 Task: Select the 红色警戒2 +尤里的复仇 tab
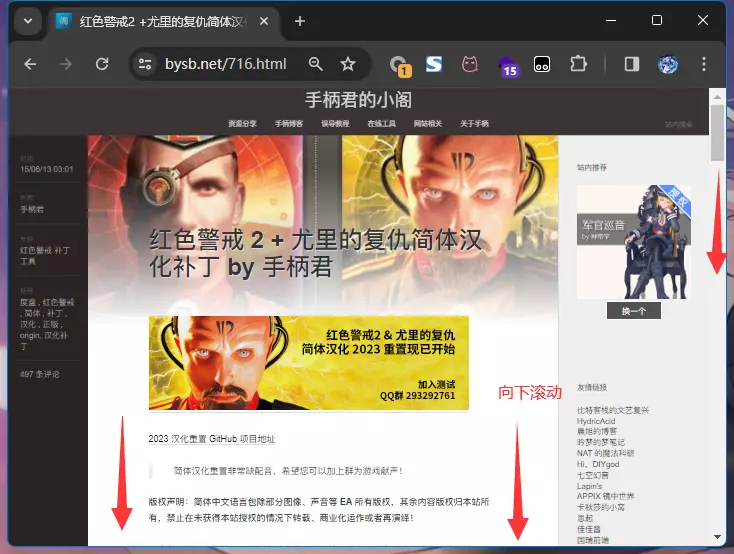pos(161,22)
